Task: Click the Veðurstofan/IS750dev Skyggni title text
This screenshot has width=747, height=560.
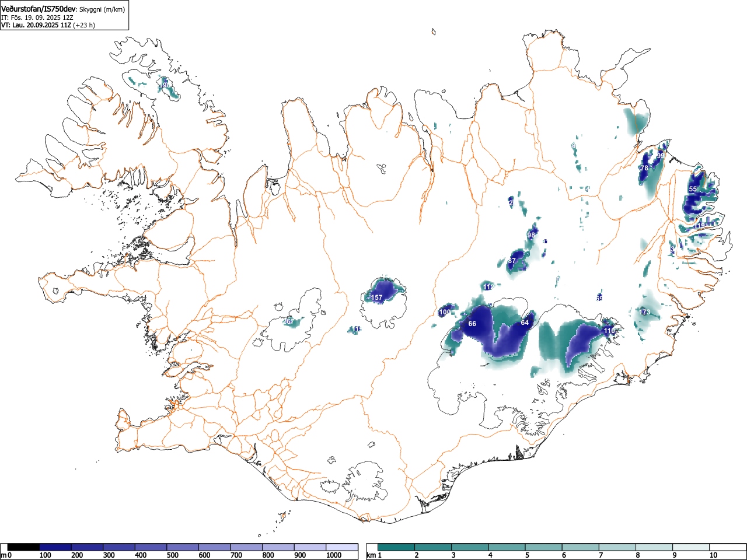Action: click(63, 9)
